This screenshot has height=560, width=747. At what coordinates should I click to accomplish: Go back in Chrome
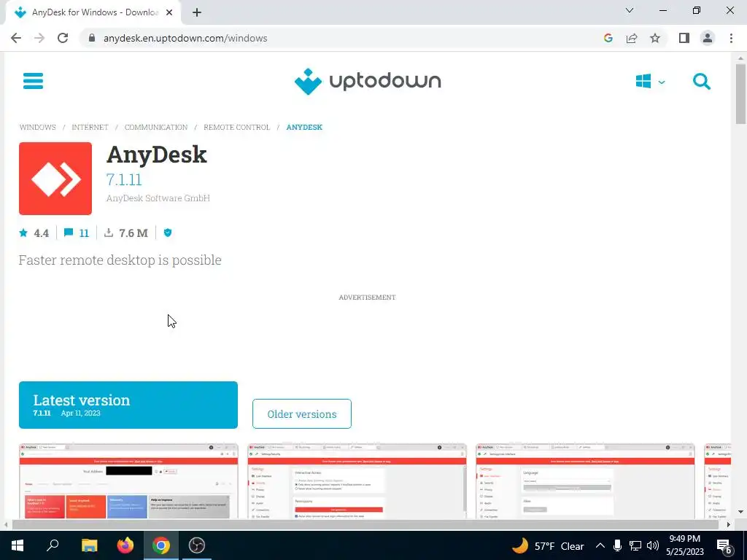point(16,38)
